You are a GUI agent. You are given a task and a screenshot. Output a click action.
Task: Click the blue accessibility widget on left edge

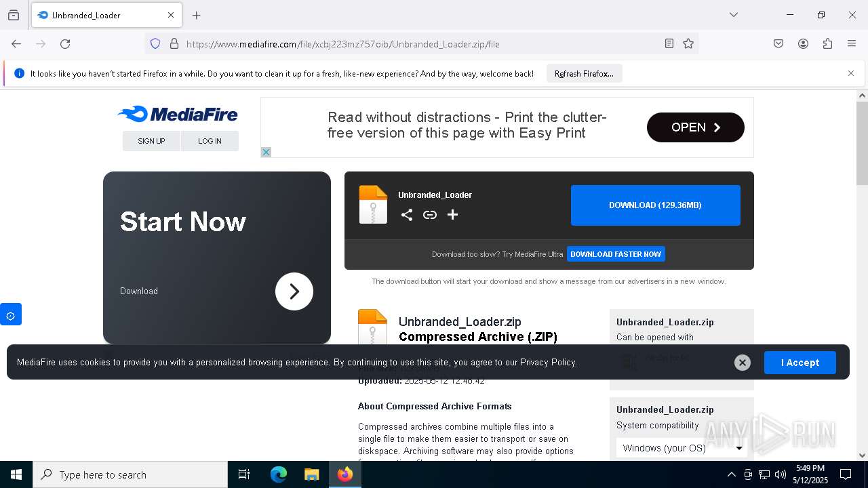tap(11, 314)
